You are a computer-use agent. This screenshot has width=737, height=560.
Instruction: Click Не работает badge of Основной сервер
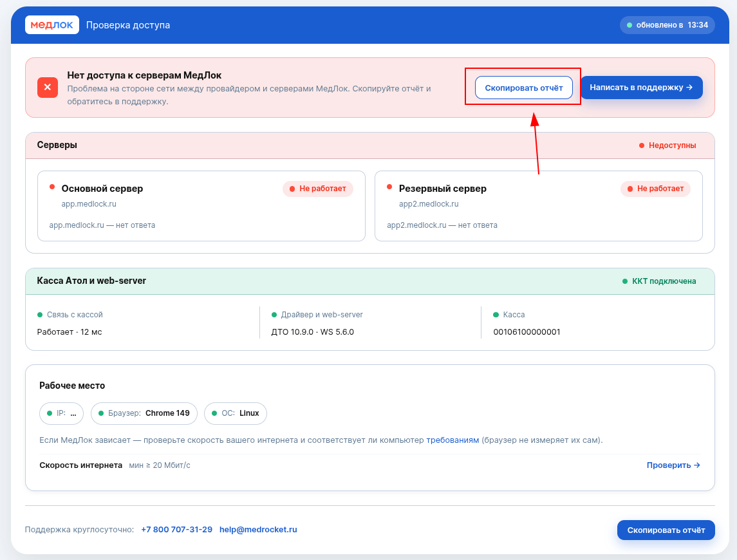[x=318, y=189]
